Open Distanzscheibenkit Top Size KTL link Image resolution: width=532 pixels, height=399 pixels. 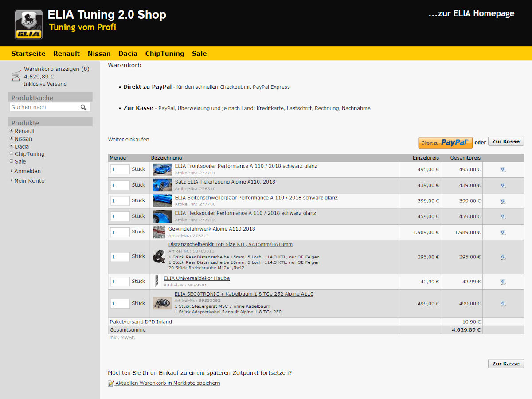click(231, 244)
